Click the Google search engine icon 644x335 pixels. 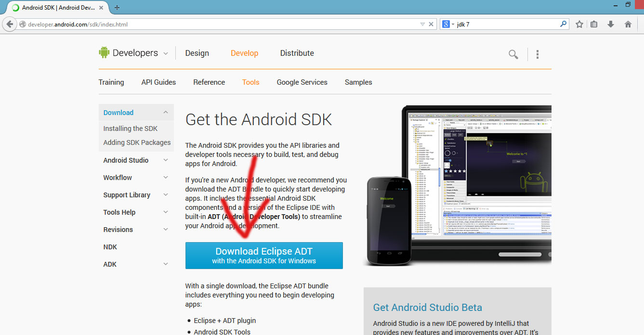pyautogui.click(x=446, y=24)
